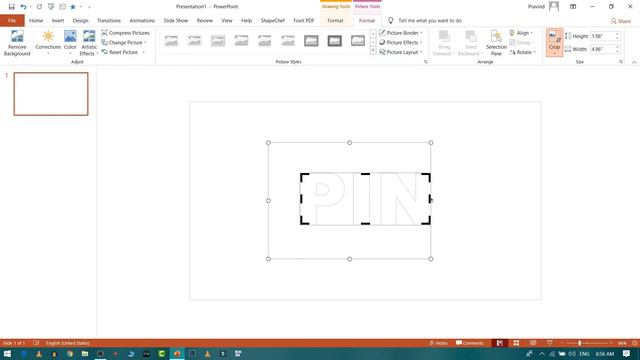Screen dimensions: 640x360
Task: Click the Share button
Action: (621, 21)
